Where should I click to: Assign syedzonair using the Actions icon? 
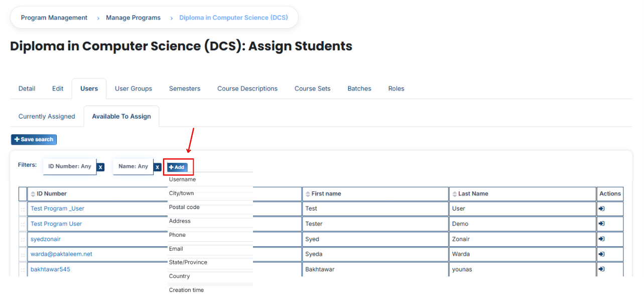point(601,239)
